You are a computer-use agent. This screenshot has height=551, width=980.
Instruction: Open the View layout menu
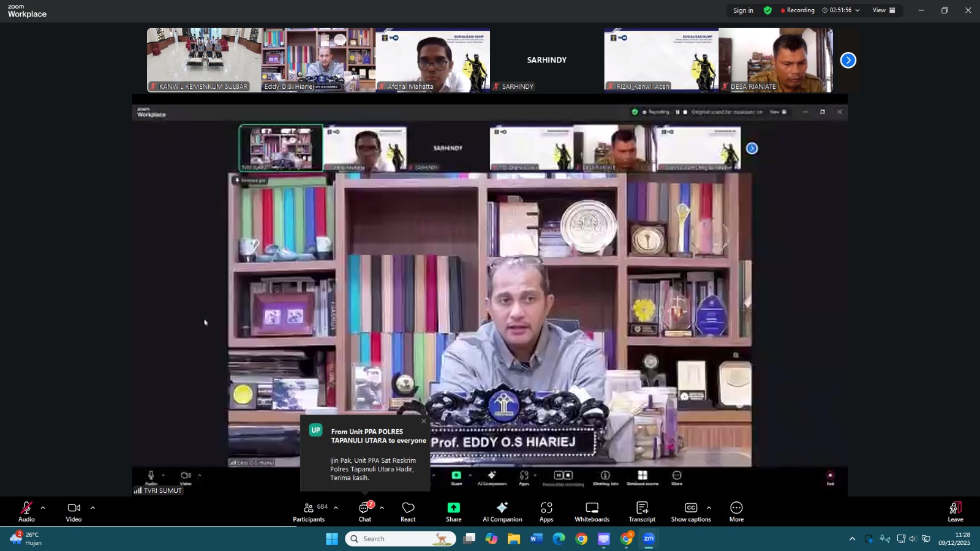pos(884,10)
